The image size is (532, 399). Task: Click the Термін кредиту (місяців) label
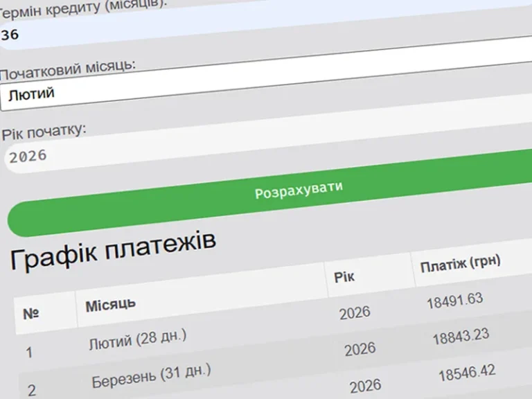83,10
